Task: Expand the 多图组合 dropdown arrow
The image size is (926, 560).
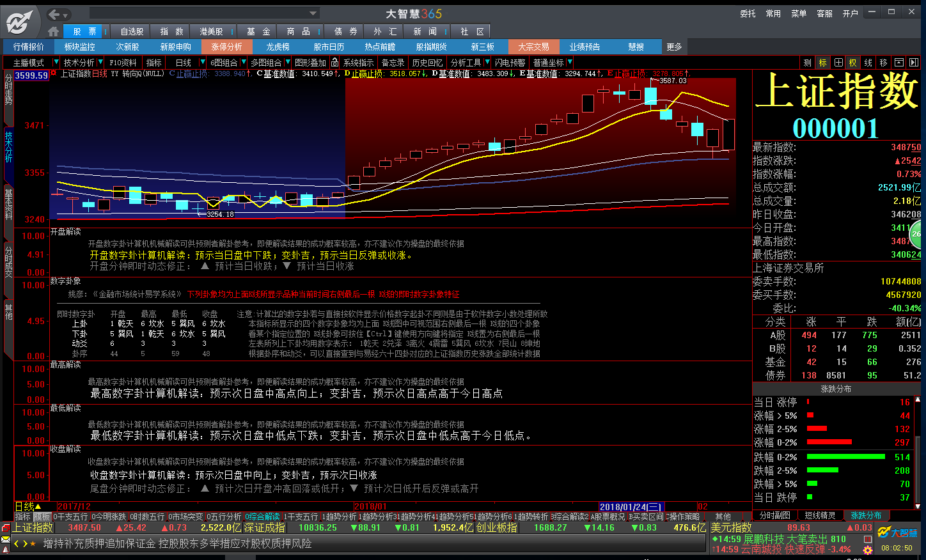Action: 286,62
